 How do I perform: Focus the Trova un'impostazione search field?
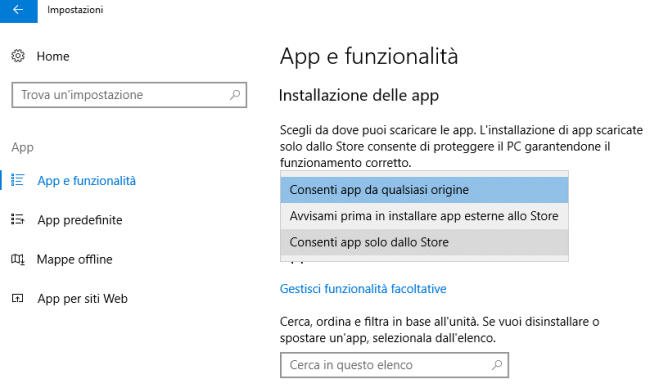click(129, 95)
